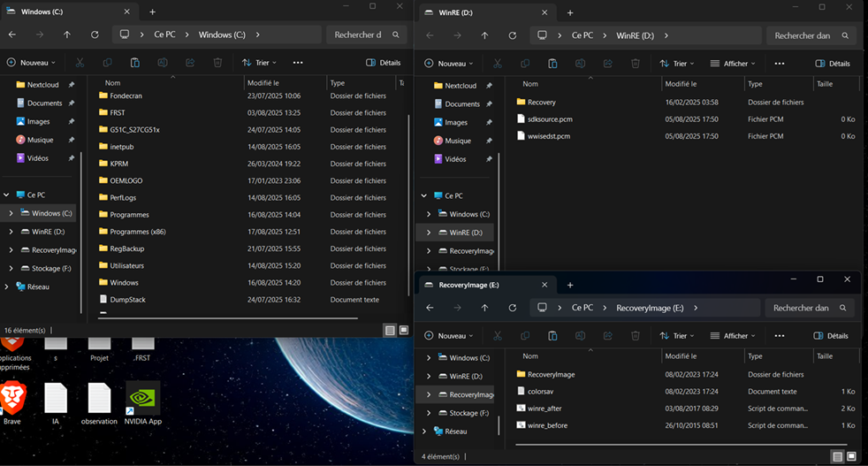Open more options menu in Windows (C:) toolbar

tap(298, 63)
